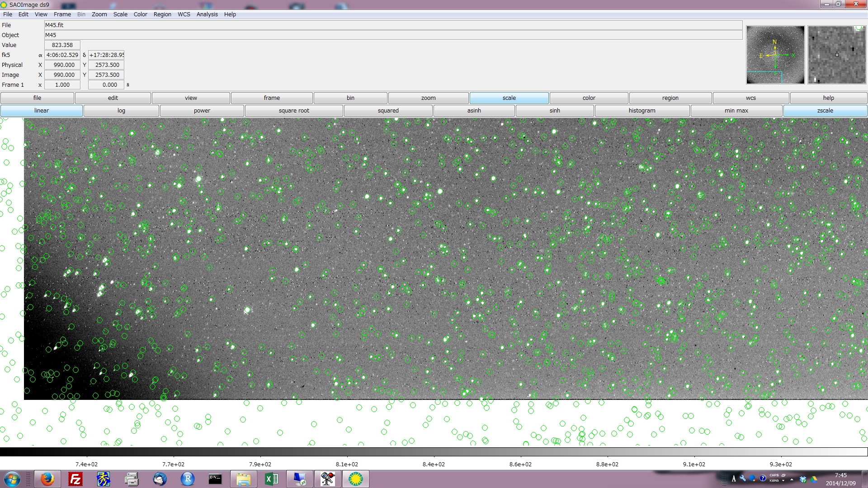This screenshot has height=488, width=868.
Task: Open the command prompt taskbar icon
Action: click(x=215, y=479)
